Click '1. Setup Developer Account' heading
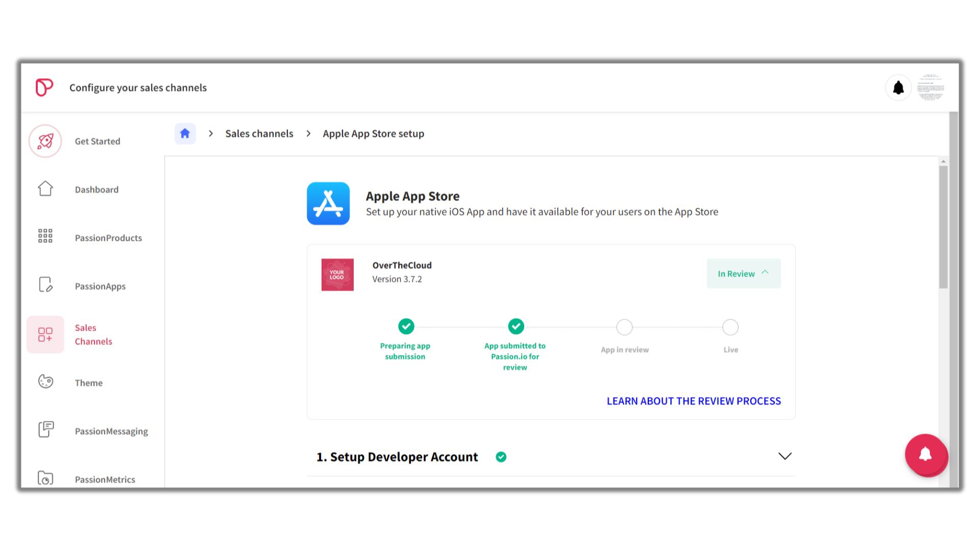980x551 pixels. (x=397, y=457)
